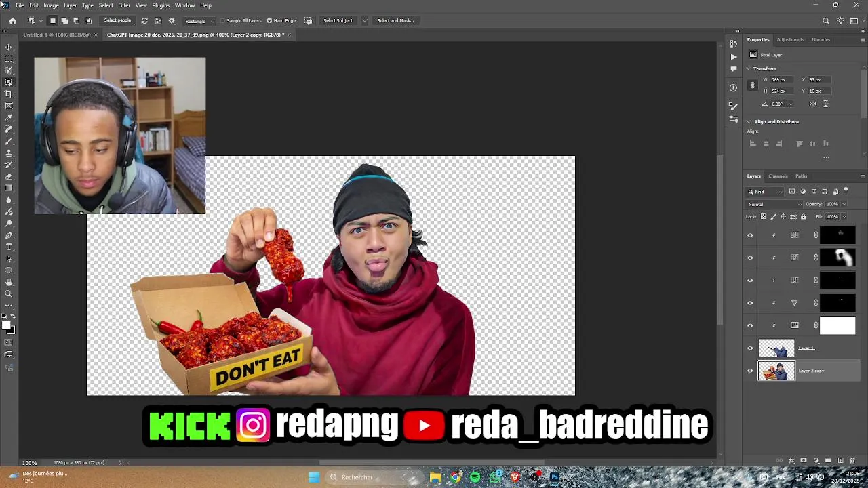868x488 pixels.
Task: Open the Libraries panel tab
Action: click(821, 39)
